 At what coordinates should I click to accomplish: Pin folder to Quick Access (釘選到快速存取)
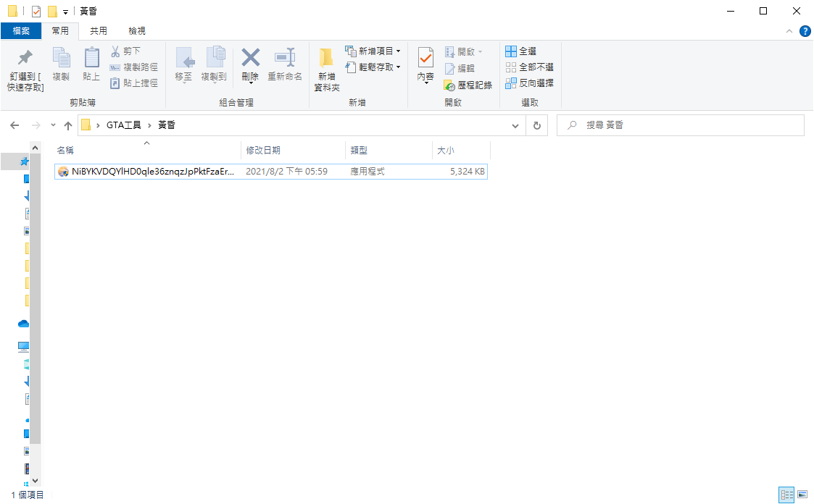tap(25, 70)
